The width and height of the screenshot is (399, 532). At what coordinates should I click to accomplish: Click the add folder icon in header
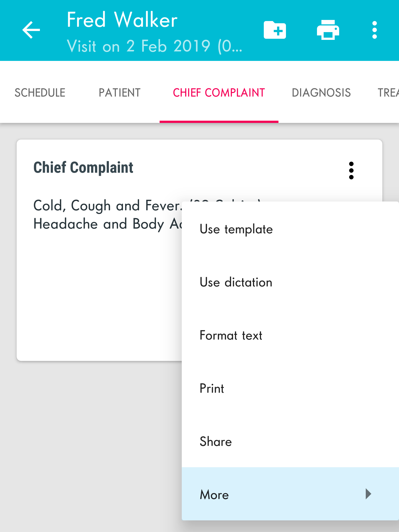[275, 30]
